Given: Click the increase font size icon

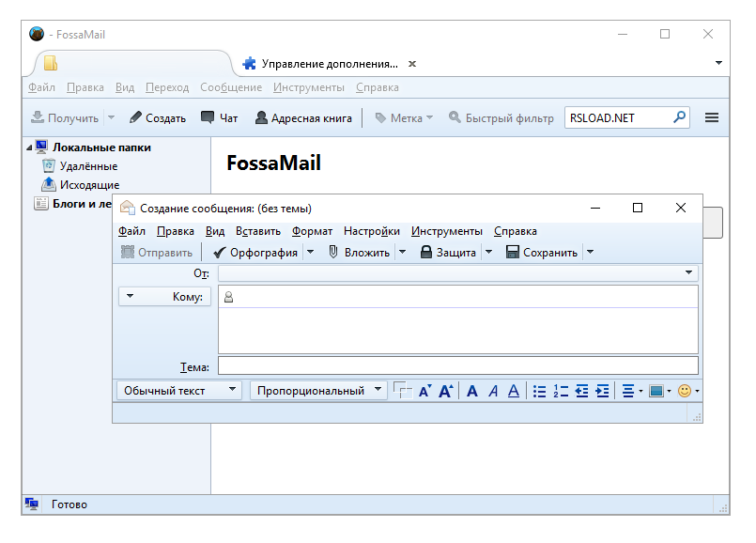Looking at the screenshot, I should point(446,391).
